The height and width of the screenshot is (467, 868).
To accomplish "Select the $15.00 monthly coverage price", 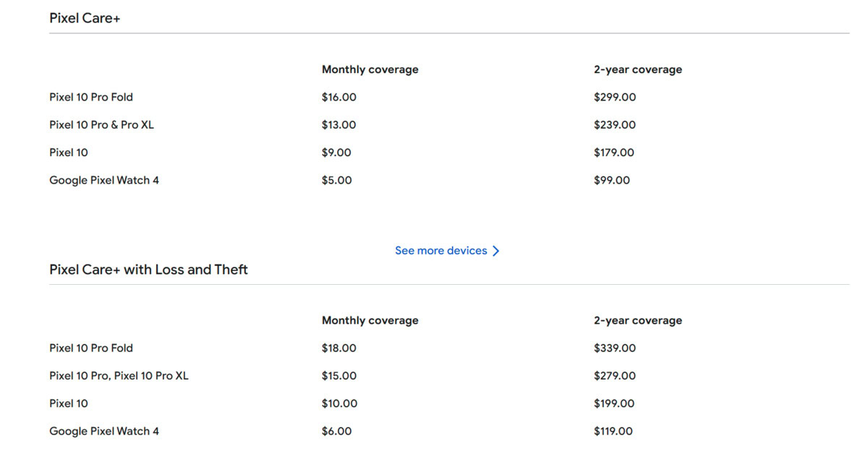I will (x=339, y=376).
